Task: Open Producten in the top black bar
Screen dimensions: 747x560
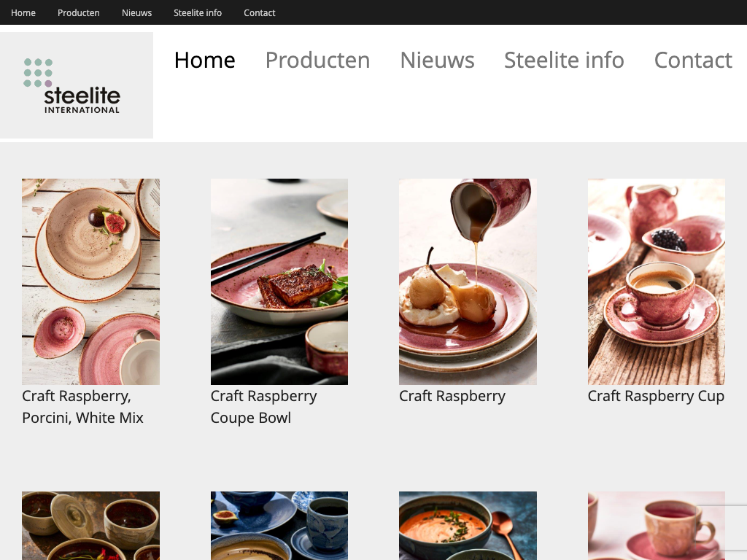Action: click(79, 12)
